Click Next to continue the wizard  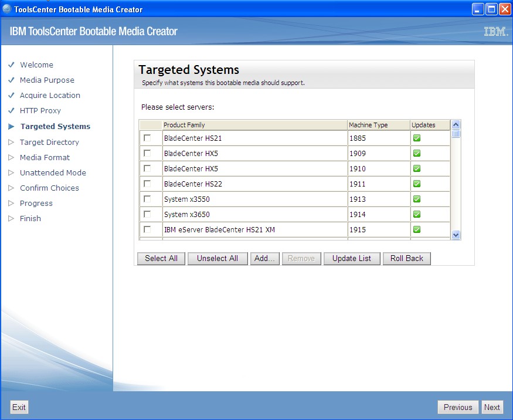492,407
